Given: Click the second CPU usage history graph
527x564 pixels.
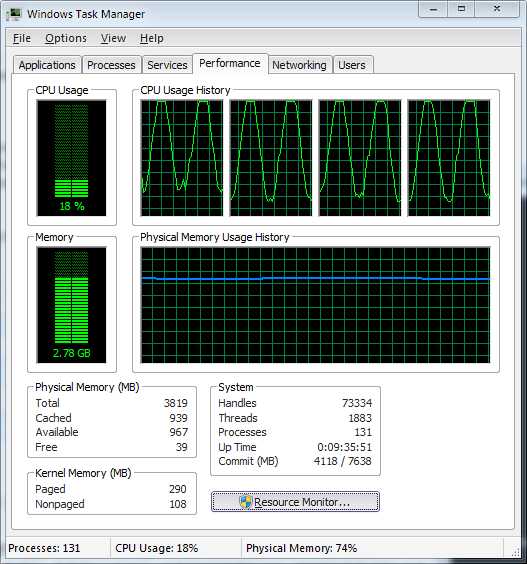Looking at the screenshot, I should click(271, 158).
